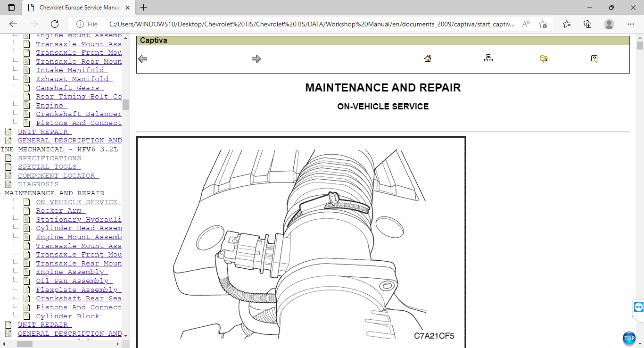Click the TeamViewer side panel icon

638,307
